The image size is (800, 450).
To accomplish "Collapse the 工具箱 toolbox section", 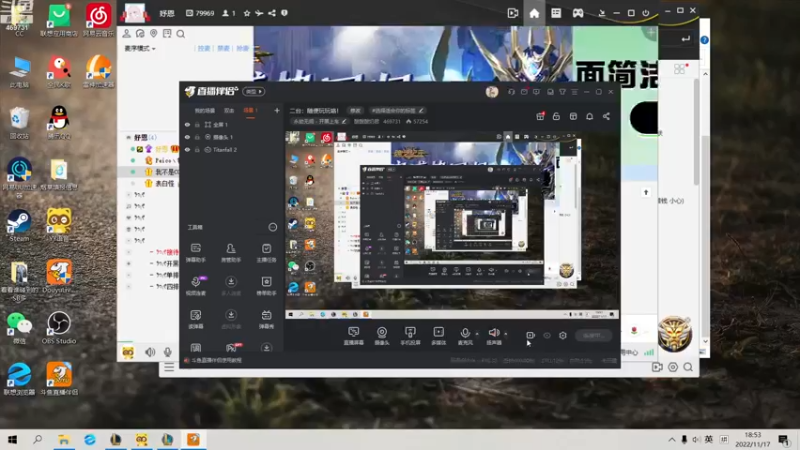I will pyautogui.click(x=272, y=227).
